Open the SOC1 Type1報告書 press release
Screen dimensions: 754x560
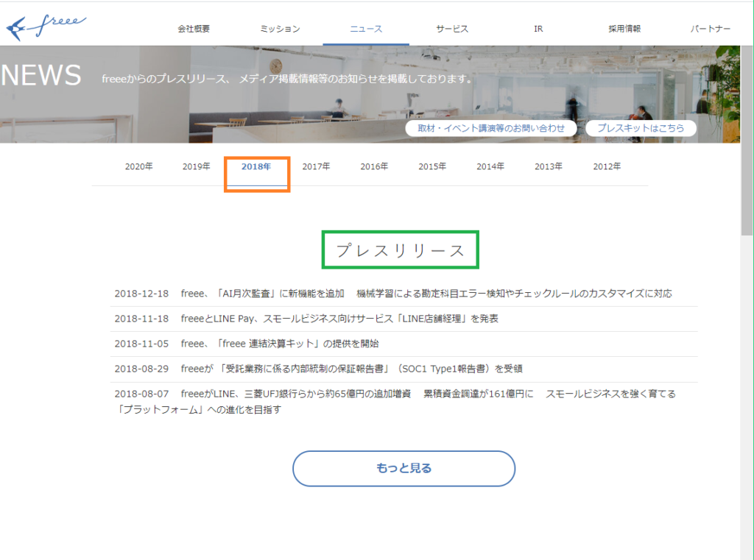click(x=351, y=369)
